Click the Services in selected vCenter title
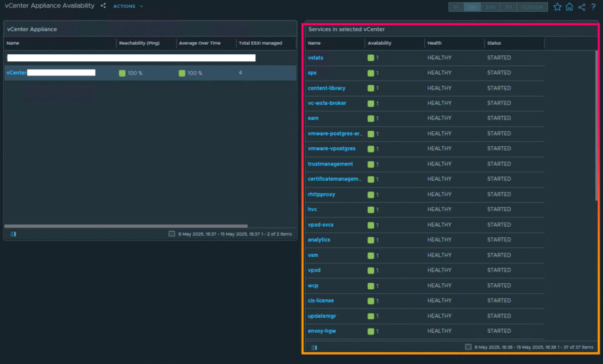Image resolution: width=603 pixels, height=364 pixels. (346, 29)
